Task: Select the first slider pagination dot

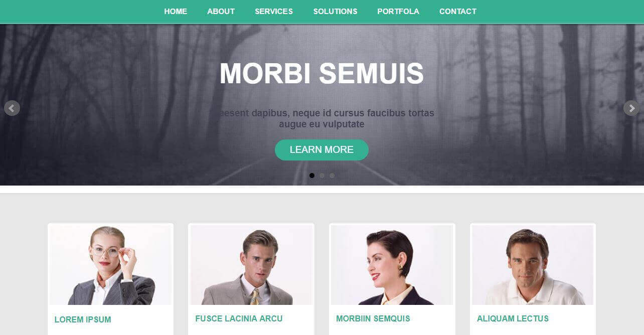Action: [312, 176]
